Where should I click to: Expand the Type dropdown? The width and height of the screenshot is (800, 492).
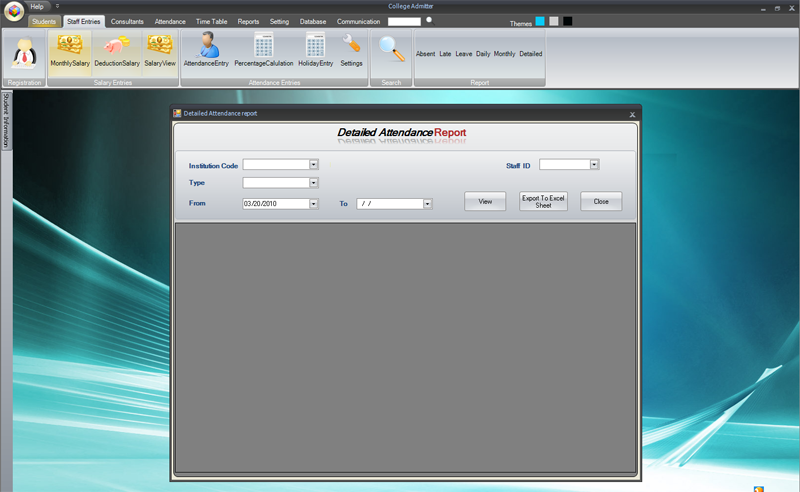(314, 183)
